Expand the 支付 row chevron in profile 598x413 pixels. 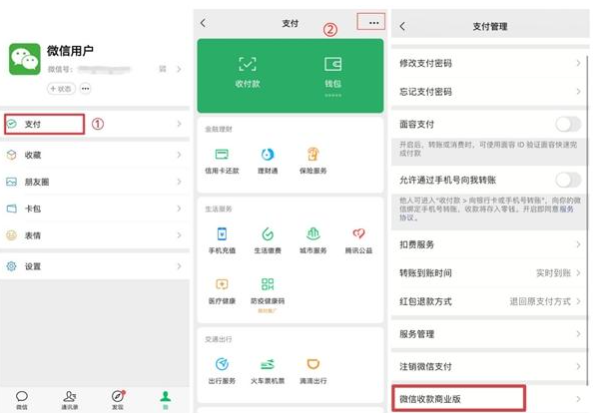click(x=179, y=124)
